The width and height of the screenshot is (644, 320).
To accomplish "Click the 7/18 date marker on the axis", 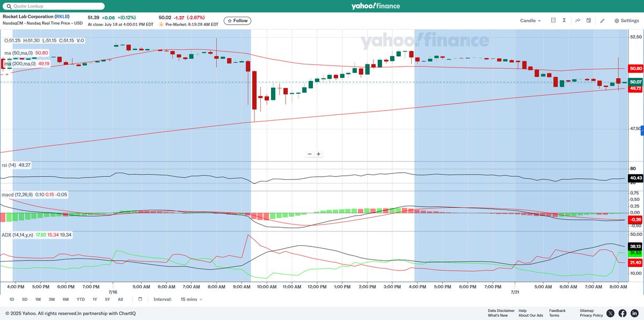I will click(x=113, y=291).
